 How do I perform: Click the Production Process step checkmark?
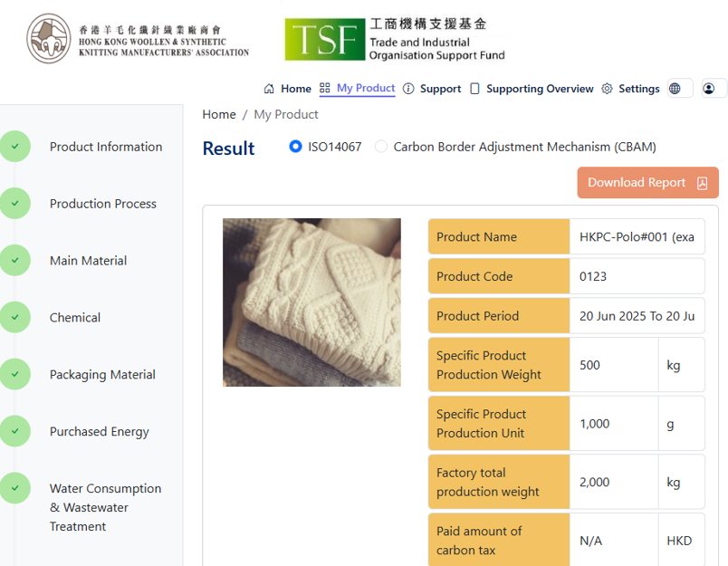tap(15, 204)
